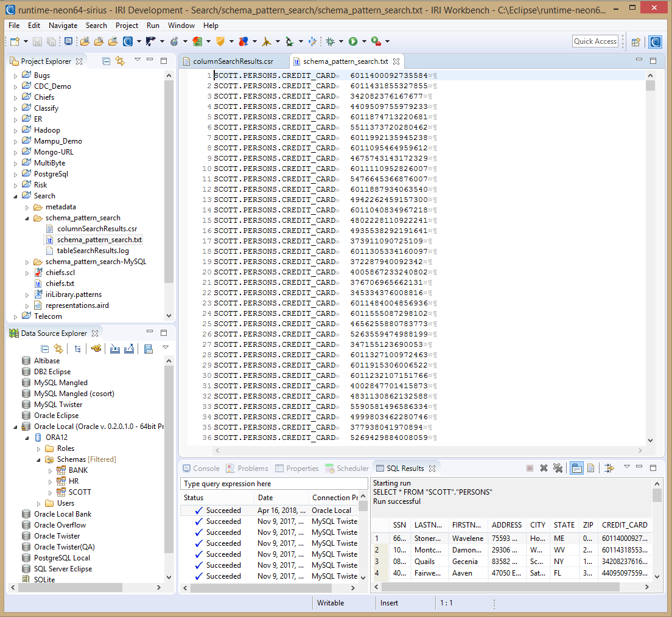The width and height of the screenshot is (672, 617).
Task: Select tableSearchResults.log file
Action: [93, 251]
